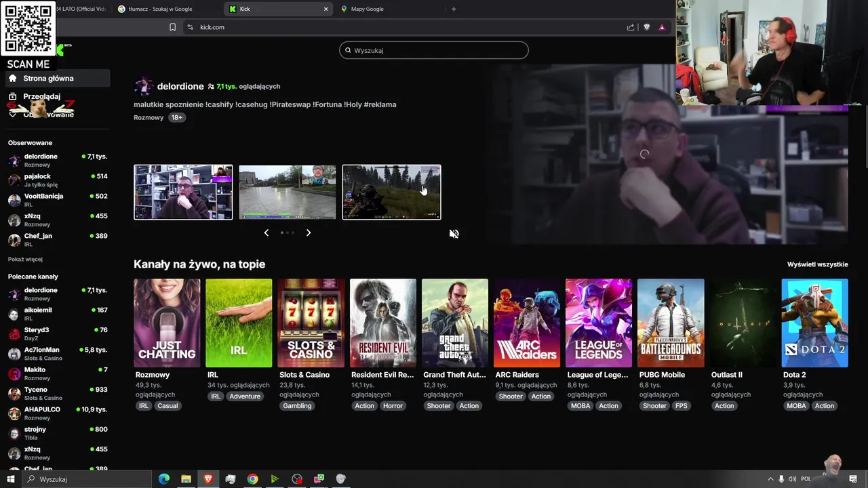Open delordione avatar in featured stream
Screen dimensions: 868x488
point(143,86)
